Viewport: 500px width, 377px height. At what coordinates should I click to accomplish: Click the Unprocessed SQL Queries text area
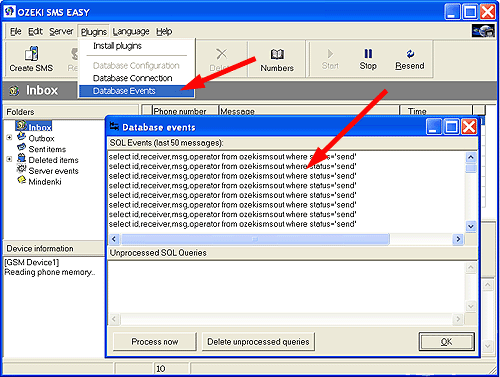click(x=286, y=287)
